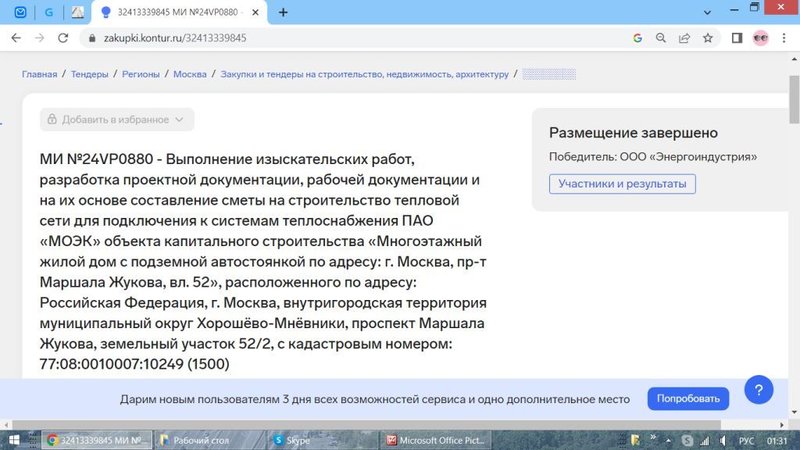This screenshot has width=800, height=450.
Task: View site security lock information
Action: (92, 38)
